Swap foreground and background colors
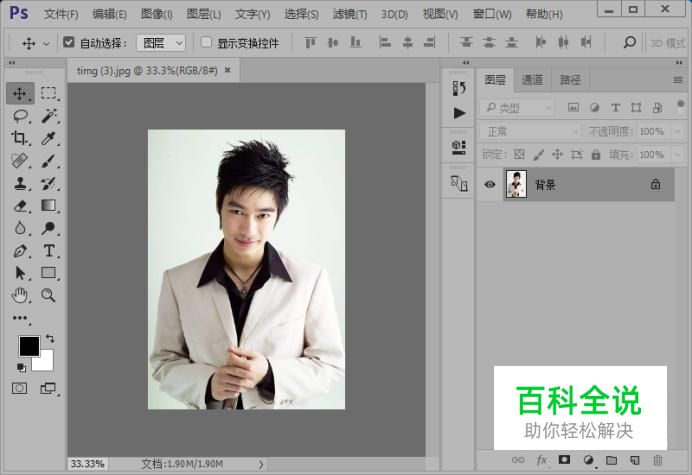This screenshot has width=692, height=475. click(50, 339)
